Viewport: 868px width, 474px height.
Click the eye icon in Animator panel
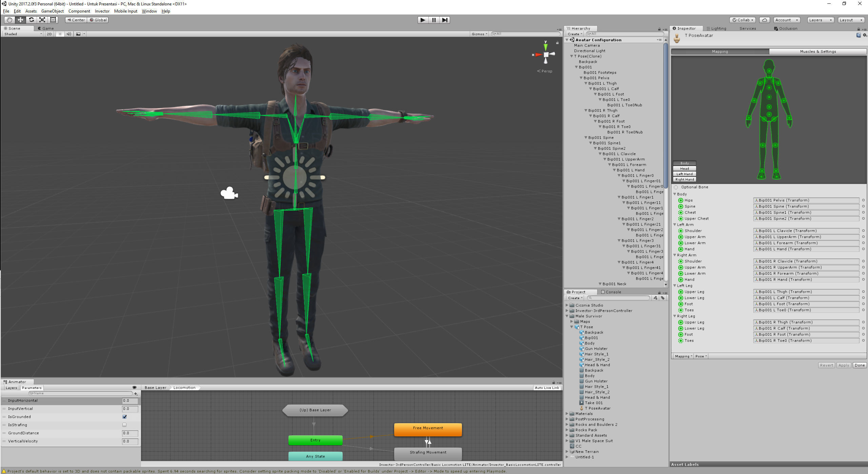tap(134, 388)
